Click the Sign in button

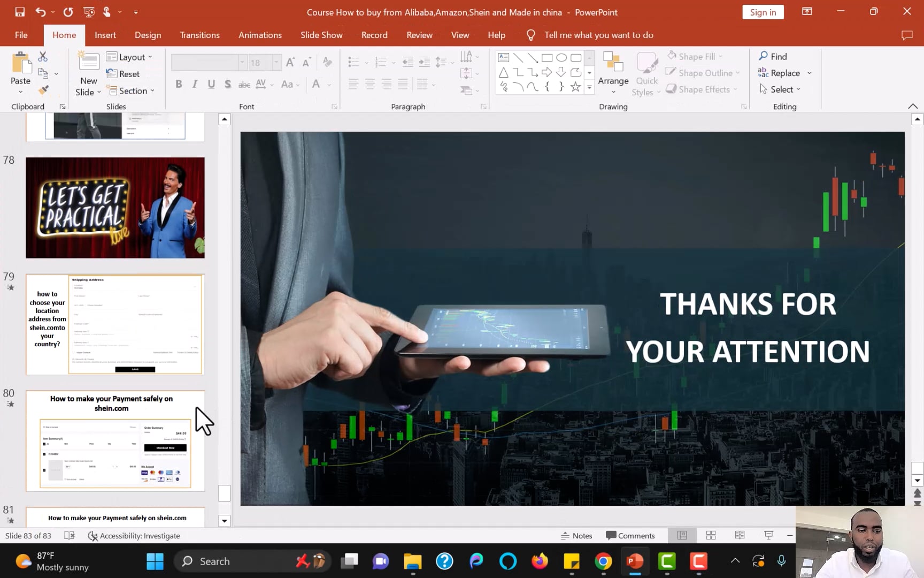click(x=763, y=12)
